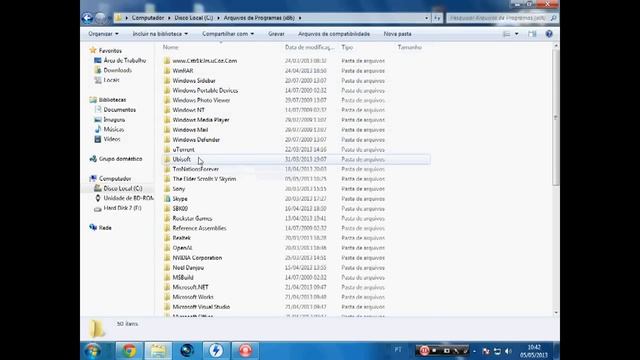Open the red recorder taskbar icon
The image size is (640, 360).
click(245, 351)
